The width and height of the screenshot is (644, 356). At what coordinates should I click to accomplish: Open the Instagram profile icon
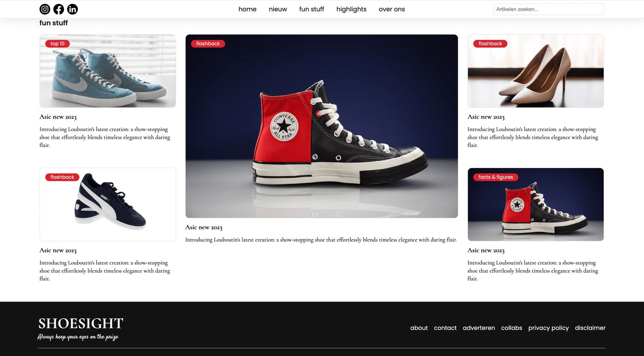point(45,9)
